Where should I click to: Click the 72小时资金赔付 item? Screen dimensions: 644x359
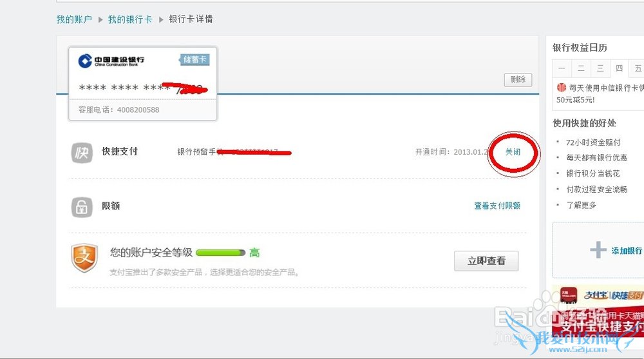[x=593, y=142]
